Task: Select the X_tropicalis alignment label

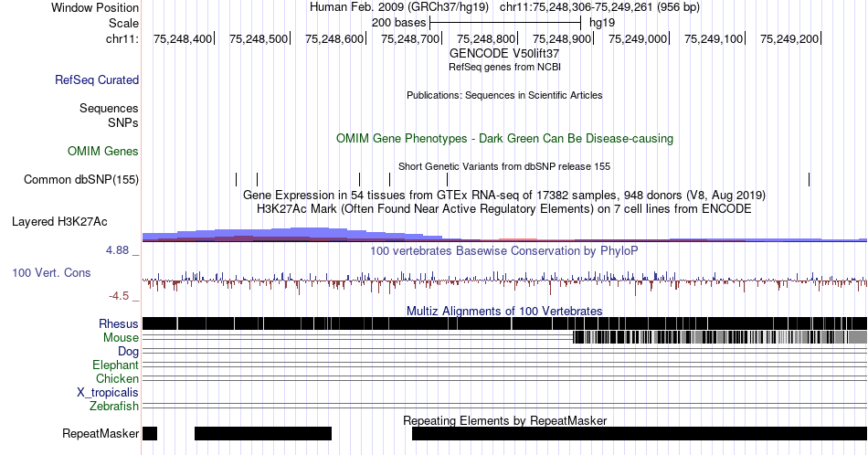Action: tap(108, 393)
